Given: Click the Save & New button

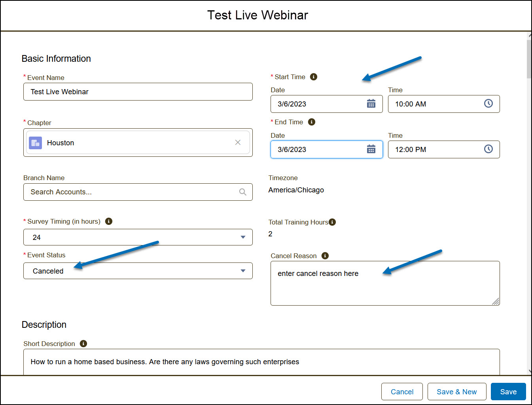Looking at the screenshot, I should 456,392.
